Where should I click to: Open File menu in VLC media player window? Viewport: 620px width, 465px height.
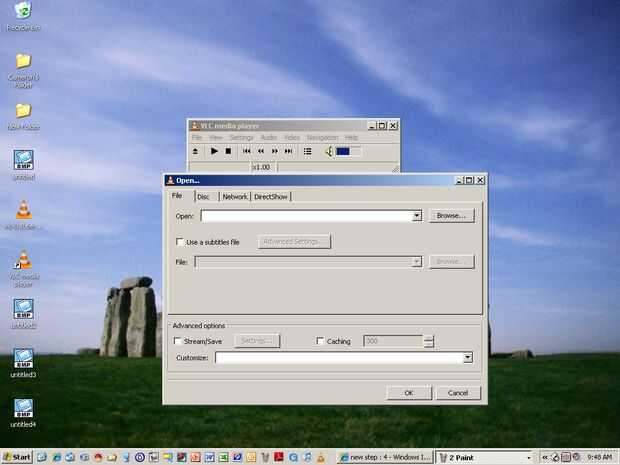pos(197,137)
